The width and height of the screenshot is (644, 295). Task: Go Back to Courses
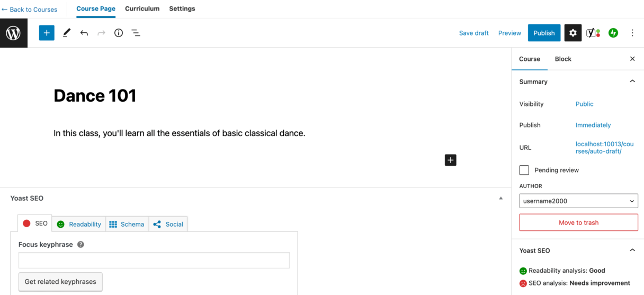(29, 10)
